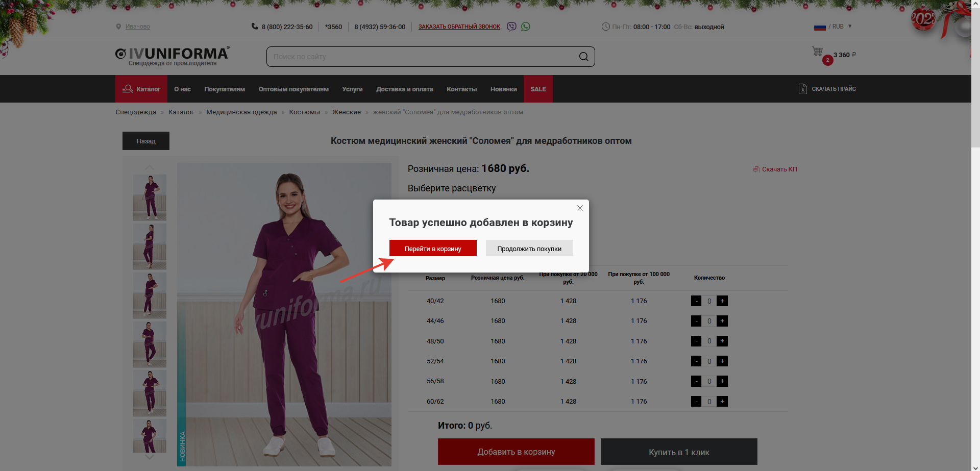
Task: Open the shopping cart icon
Action: point(818,52)
